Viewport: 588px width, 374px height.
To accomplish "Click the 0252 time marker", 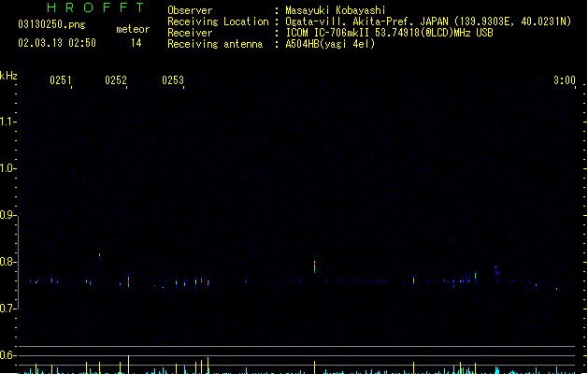I will point(116,80).
